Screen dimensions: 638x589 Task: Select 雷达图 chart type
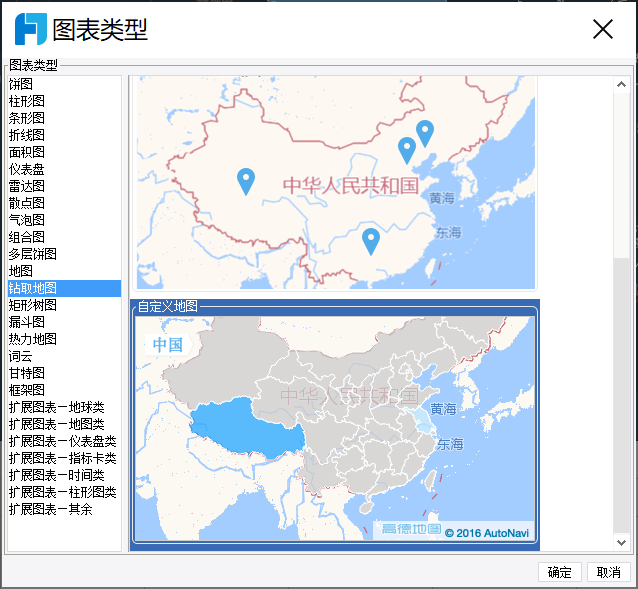pos(64,186)
